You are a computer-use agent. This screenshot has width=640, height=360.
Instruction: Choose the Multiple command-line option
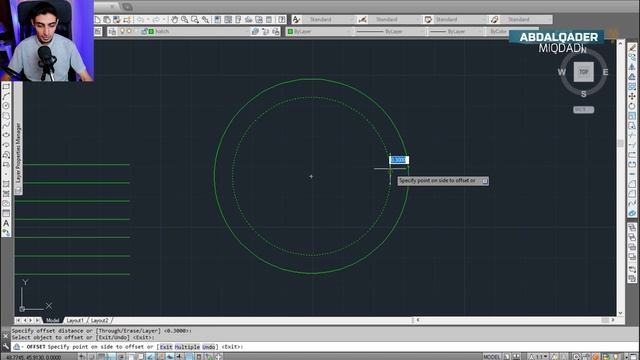(187, 347)
